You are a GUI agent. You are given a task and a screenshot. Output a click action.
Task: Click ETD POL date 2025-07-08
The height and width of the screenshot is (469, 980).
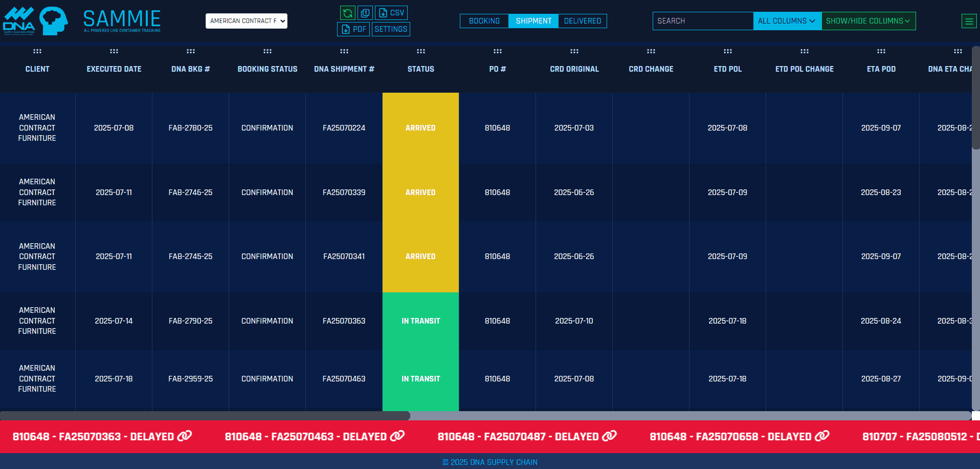click(x=728, y=128)
